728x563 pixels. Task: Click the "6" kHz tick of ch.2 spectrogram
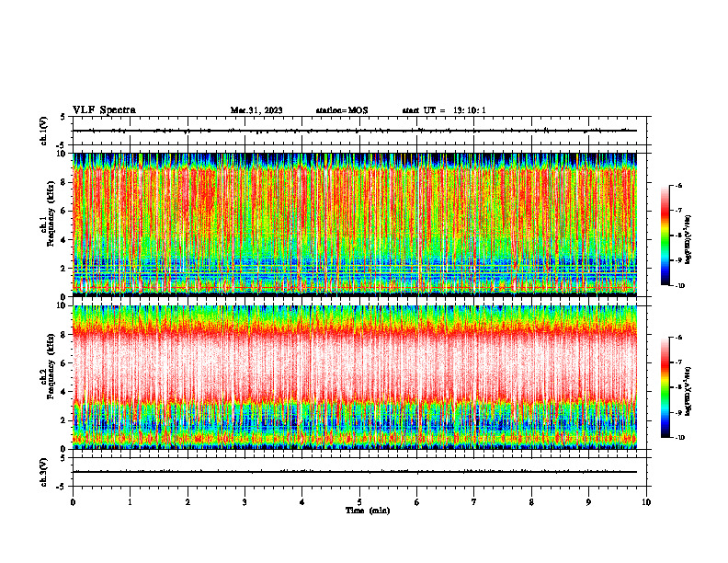64,363
